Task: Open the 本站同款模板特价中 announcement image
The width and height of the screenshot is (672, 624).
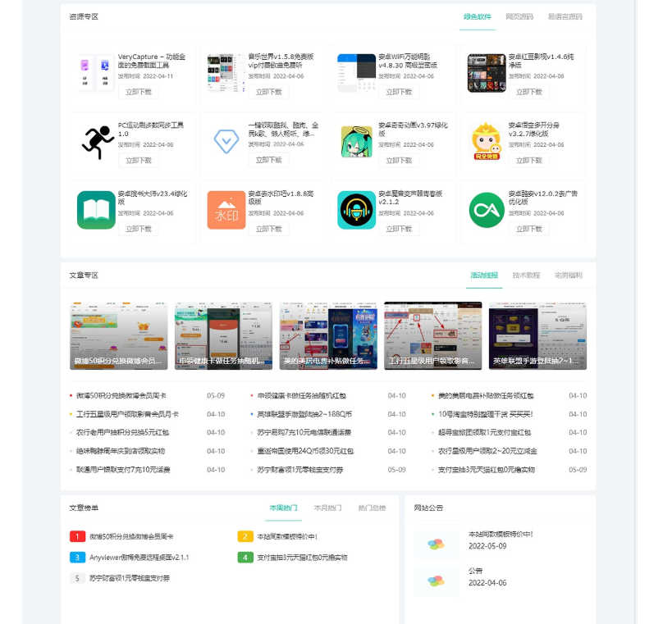Action: click(437, 544)
